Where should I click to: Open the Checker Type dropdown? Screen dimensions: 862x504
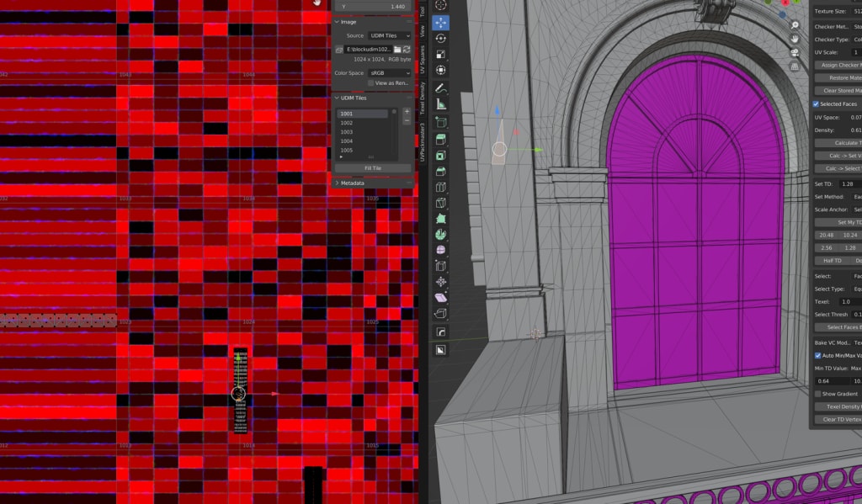click(x=858, y=40)
